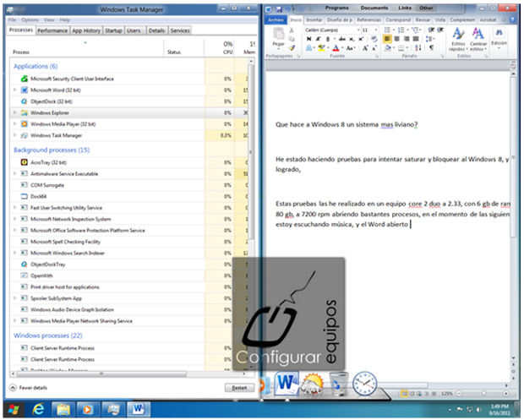Click the Sort A-Z icon
The width and height of the screenshot is (524, 420).
pyautogui.click(x=418, y=48)
